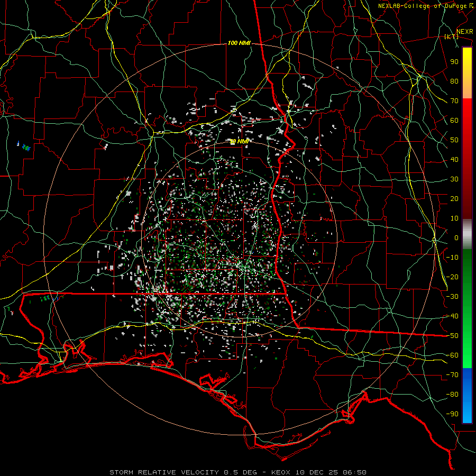
Task: Click the "70" value on velocity scale
Action: click(454, 101)
